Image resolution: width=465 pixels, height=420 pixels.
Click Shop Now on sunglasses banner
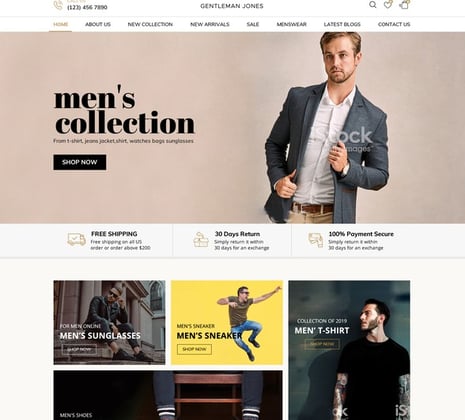79,349
